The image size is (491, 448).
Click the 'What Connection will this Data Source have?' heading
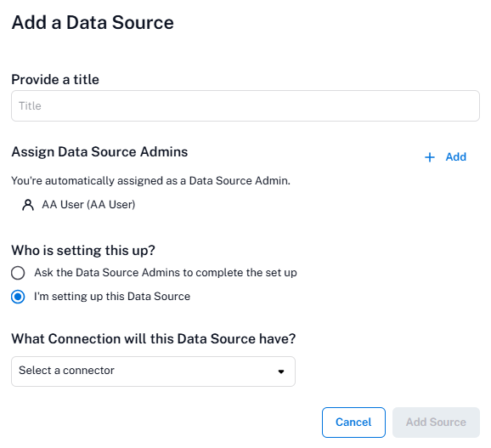pyautogui.click(x=154, y=339)
